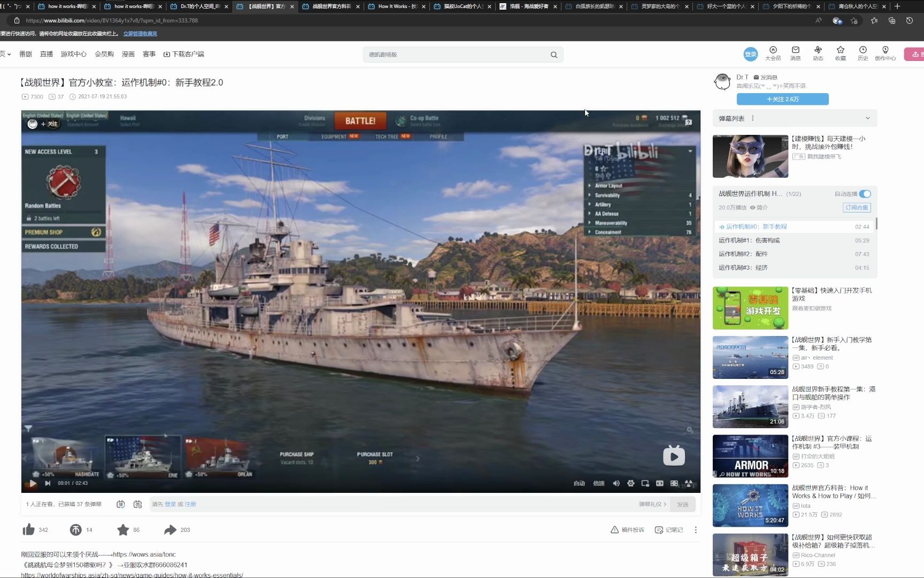The height and width of the screenshot is (578, 924).
Task: Mute the player volume icon
Action: tap(616, 483)
